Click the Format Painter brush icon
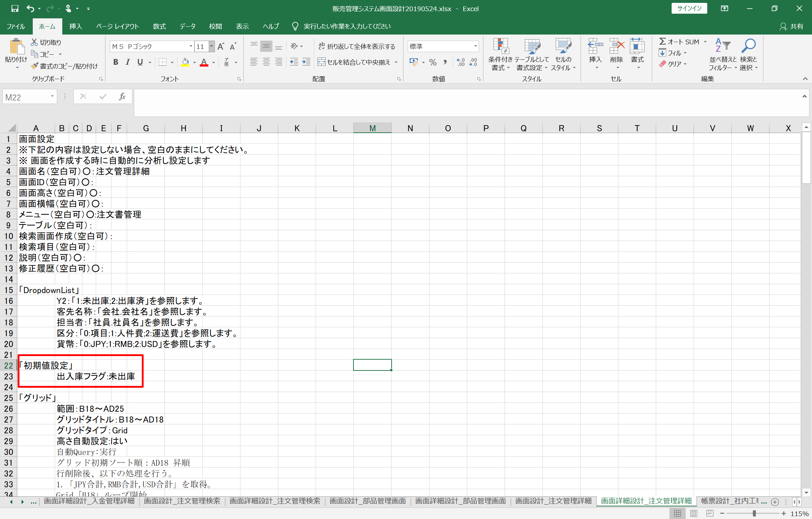This screenshot has height=519, width=812. pos(35,66)
